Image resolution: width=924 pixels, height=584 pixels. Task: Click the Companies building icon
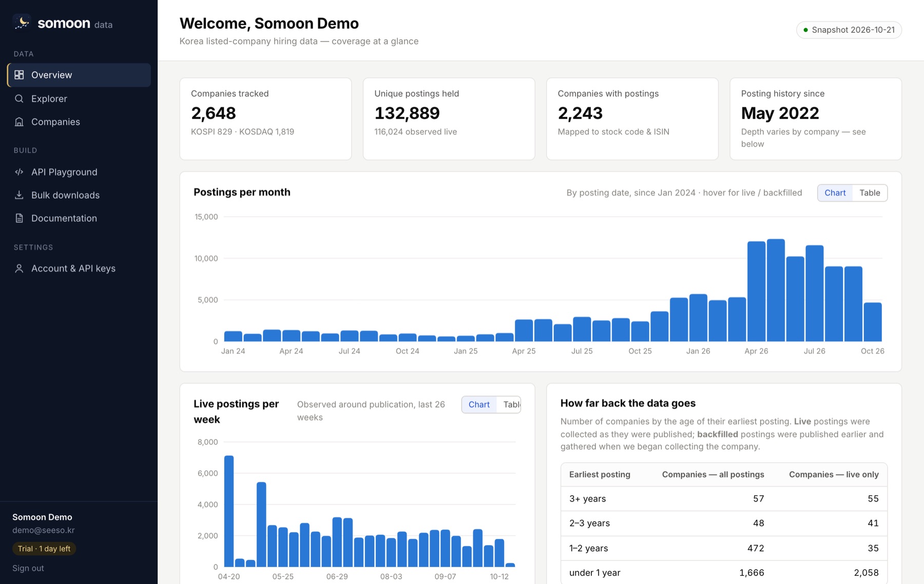pos(19,122)
